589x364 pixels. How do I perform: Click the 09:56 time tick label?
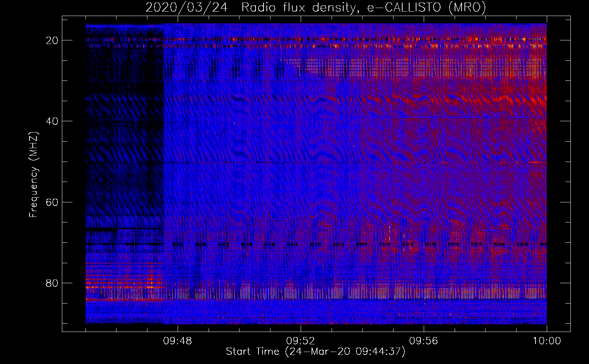tap(423, 341)
